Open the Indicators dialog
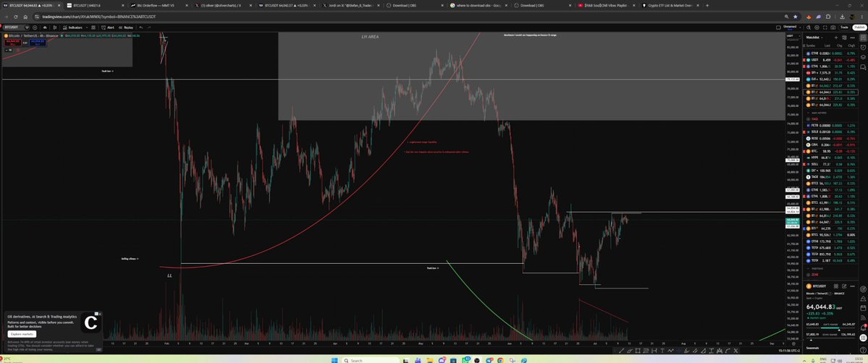Image resolution: width=868 pixels, height=363 pixels. tap(72, 27)
